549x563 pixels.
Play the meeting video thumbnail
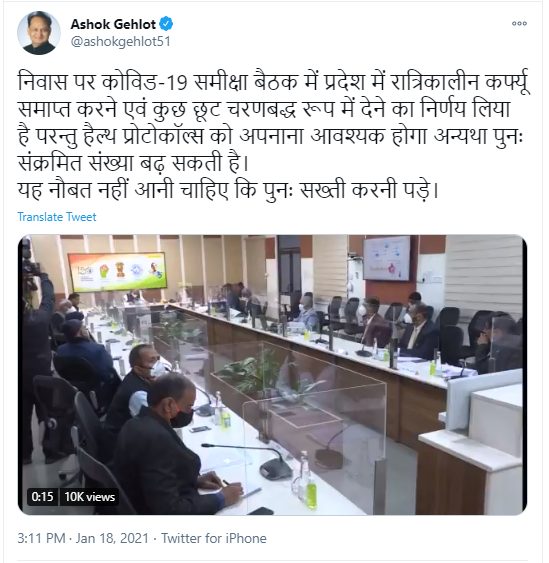(x=273, y=374)
